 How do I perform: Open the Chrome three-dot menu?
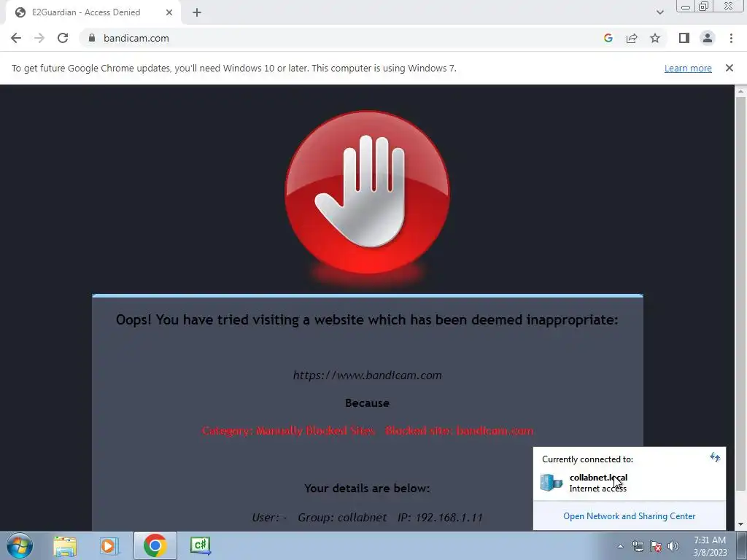click(x=731, y=38)
